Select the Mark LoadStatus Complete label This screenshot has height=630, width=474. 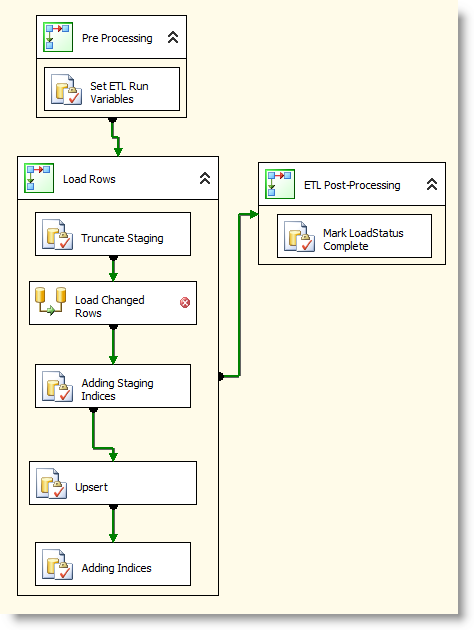tap(363, 239)
